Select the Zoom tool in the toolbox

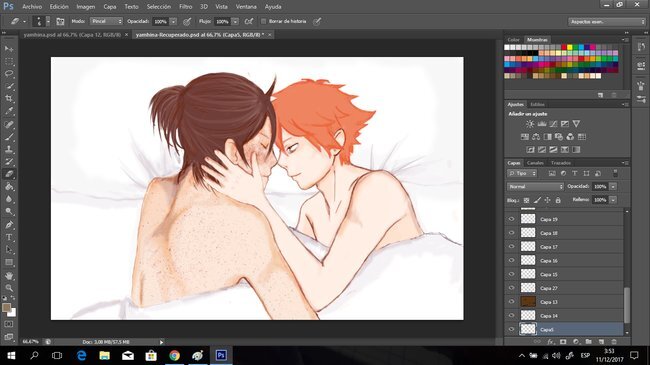coord(9,287)
